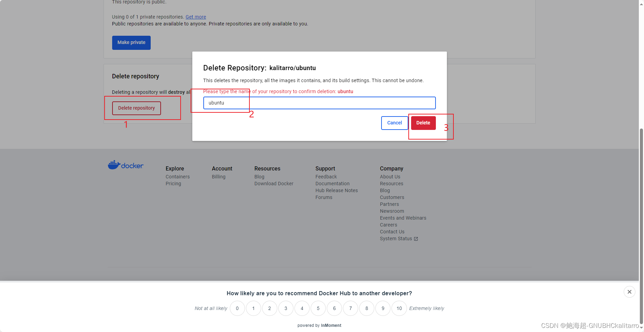Open Blog link under Company

(385, 190)
